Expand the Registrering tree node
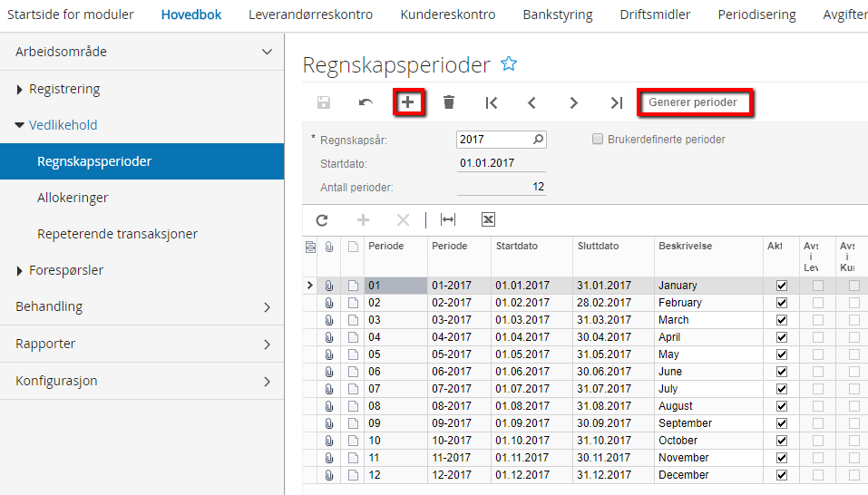 tap(19, 89)
